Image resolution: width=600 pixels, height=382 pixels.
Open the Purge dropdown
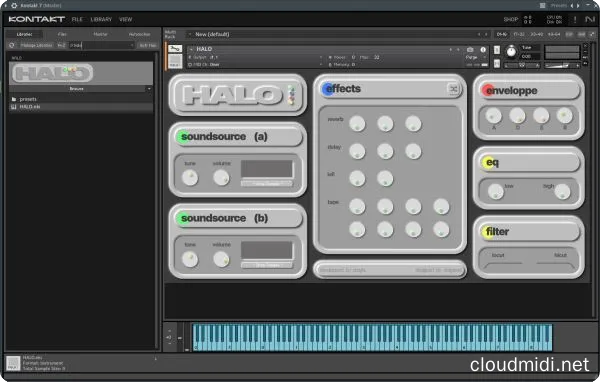(x=476, y=57)
